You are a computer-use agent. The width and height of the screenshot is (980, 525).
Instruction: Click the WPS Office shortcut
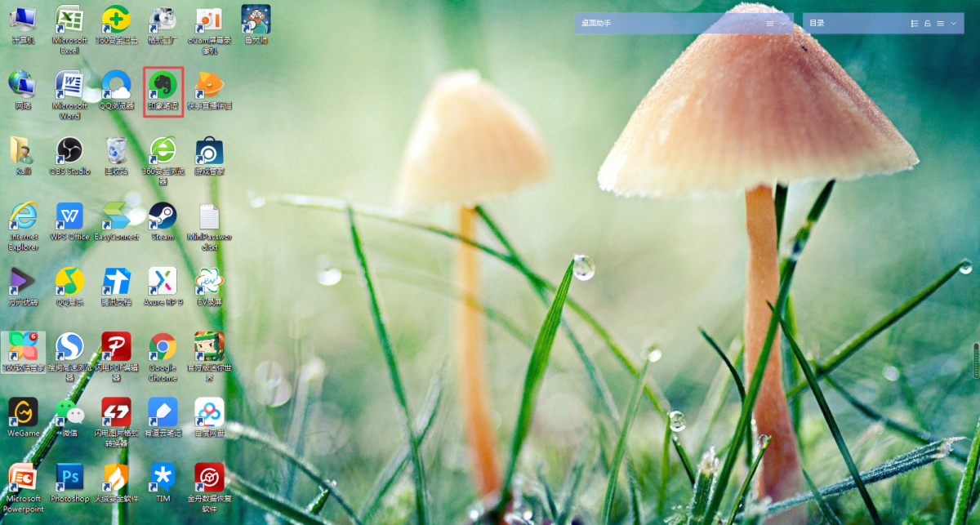(69, 216)
